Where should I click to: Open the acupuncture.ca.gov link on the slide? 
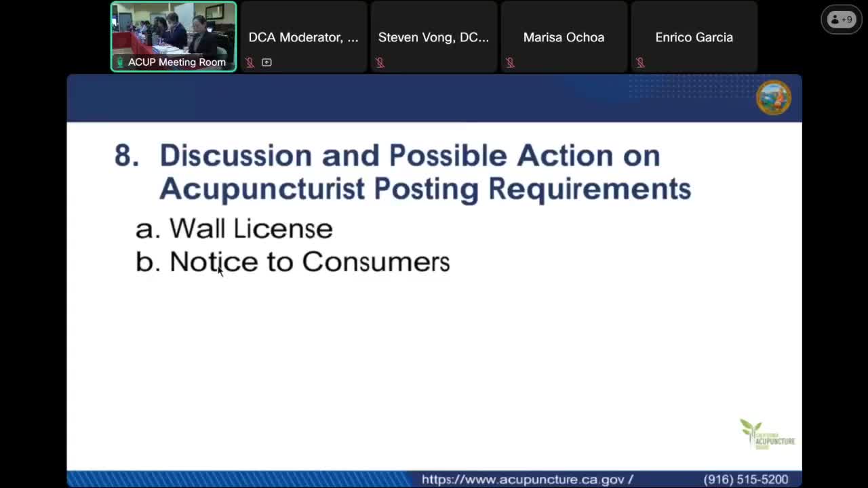tap(528, 479)
